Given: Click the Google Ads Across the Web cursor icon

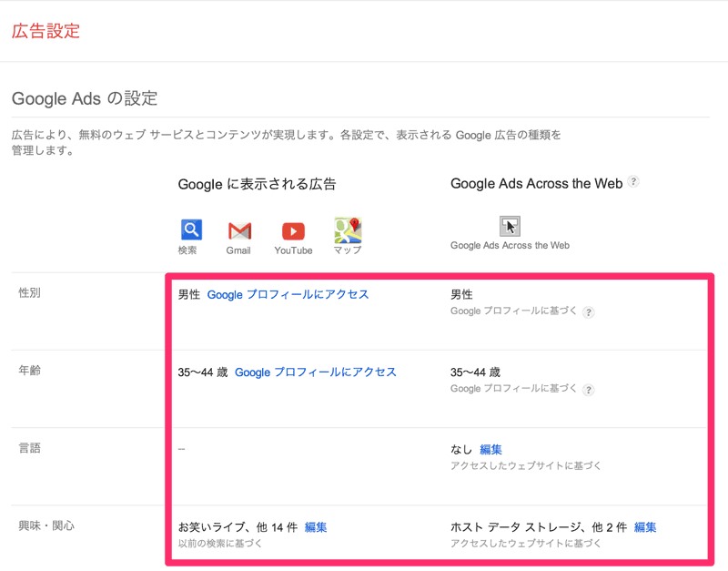Looking at the screenshot, I should 510,226.
